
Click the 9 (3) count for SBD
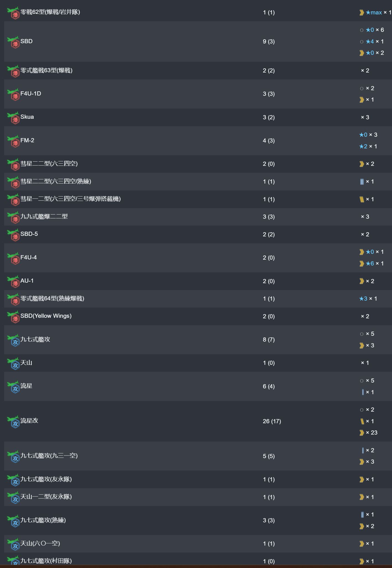[269, 42]
